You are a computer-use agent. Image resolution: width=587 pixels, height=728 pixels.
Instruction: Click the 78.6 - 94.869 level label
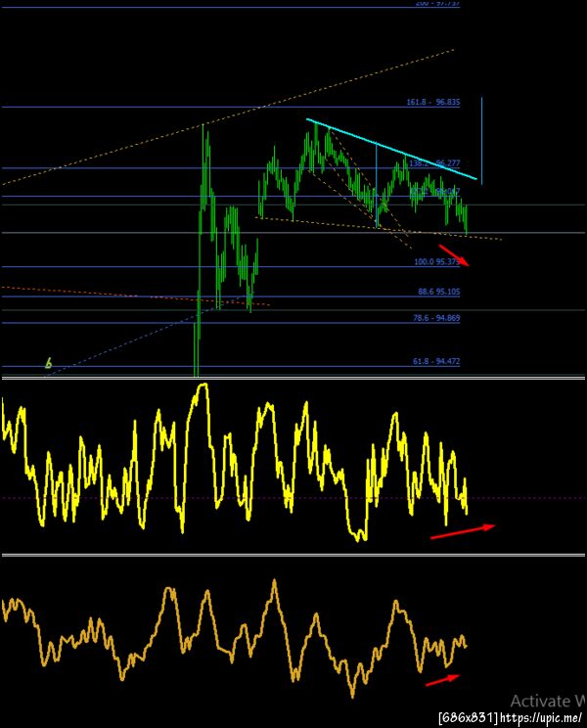(436, 318)
